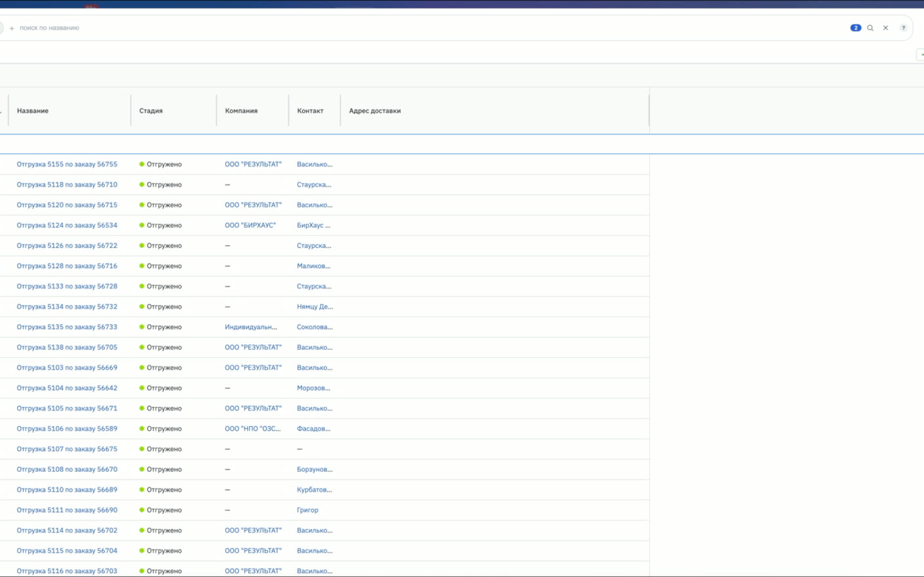924x577 pixels.
Task: Open "Отгрузка 5155 по заказу 56755"
Action: (67, 165)
